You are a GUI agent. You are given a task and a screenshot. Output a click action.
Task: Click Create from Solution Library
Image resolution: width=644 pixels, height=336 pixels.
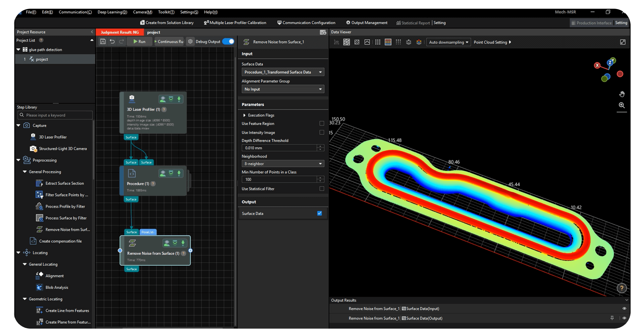167,23
